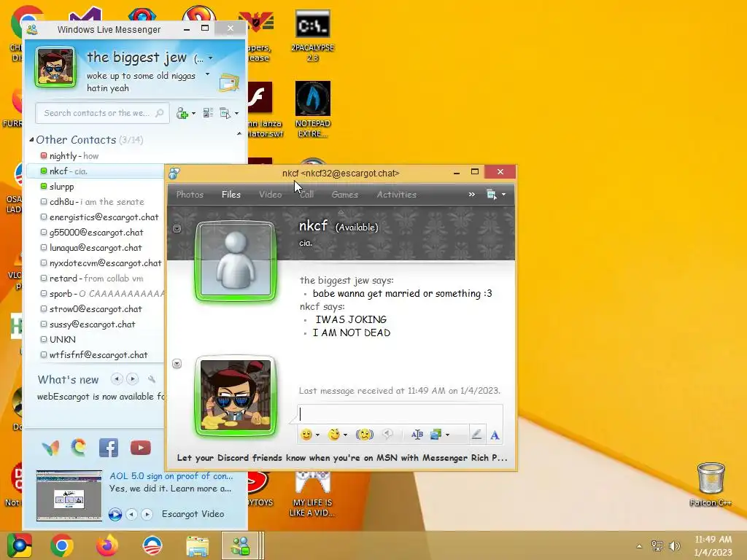This screenshot has width=747, height=560.
Task: Open the text language translate icon
Action: click(x=417, y=435)
